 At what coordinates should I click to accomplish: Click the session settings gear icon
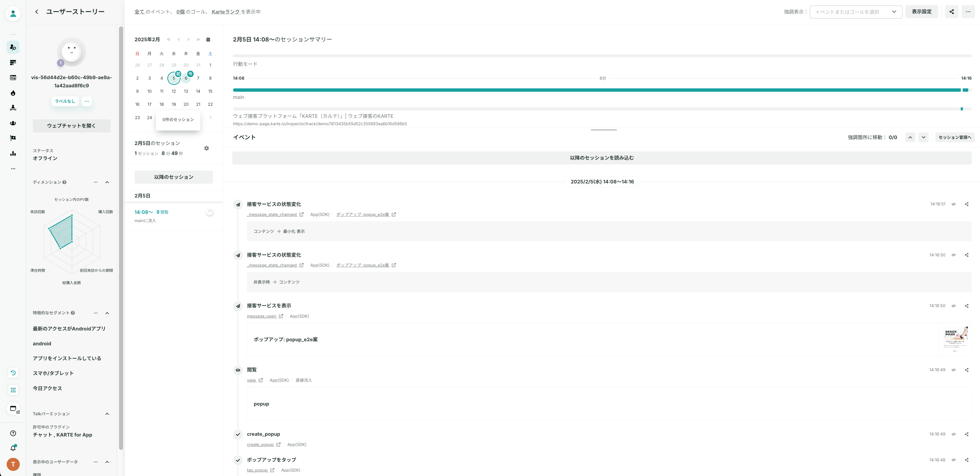[207, 148]
